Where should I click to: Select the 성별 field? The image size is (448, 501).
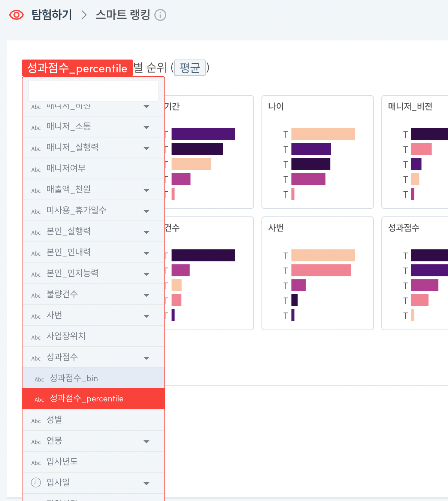tap(94, 420)
